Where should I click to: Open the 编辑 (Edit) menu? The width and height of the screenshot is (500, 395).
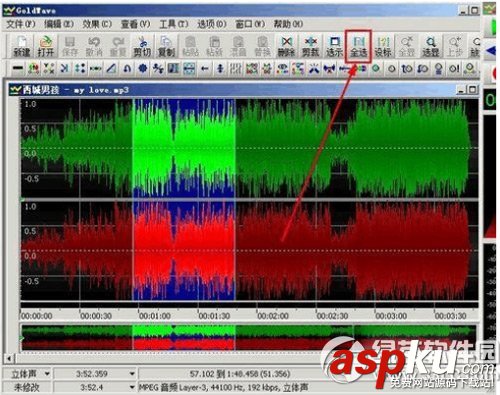59,24
